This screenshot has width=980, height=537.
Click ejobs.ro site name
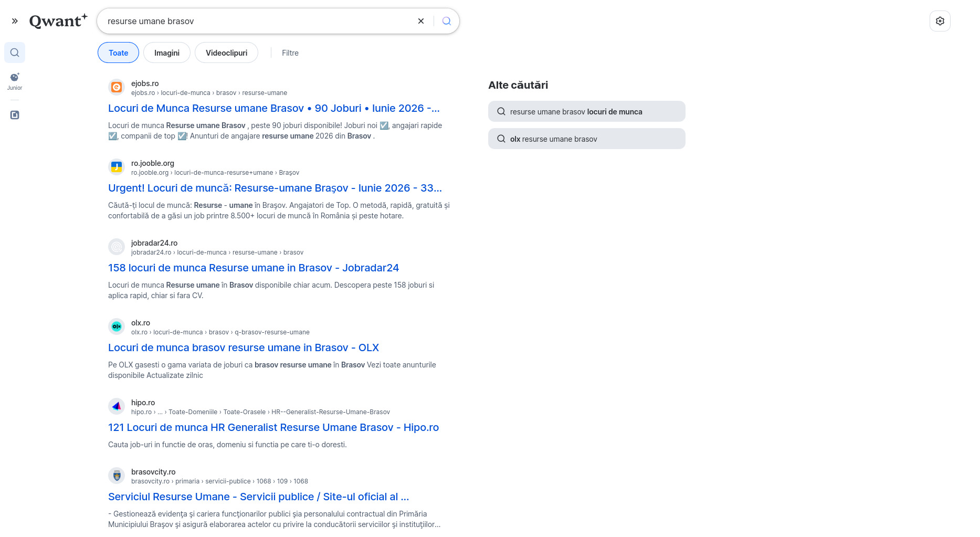pyautogui.click(x=145, y=83)
